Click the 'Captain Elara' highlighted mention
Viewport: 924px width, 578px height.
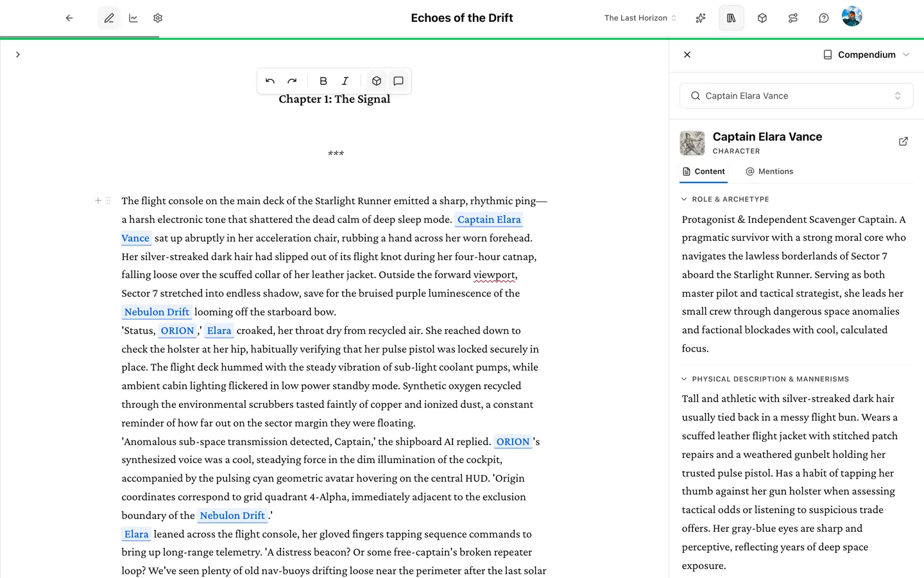tap(489, 220)
